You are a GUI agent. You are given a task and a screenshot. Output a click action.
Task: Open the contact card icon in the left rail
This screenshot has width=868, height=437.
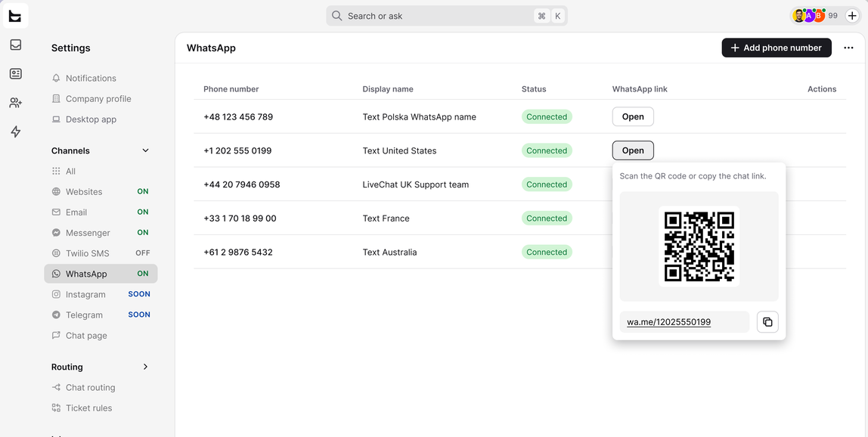point(15,73)
